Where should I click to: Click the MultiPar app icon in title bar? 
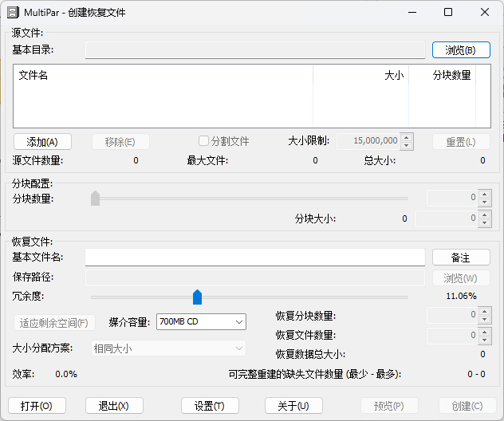point(14,13)
